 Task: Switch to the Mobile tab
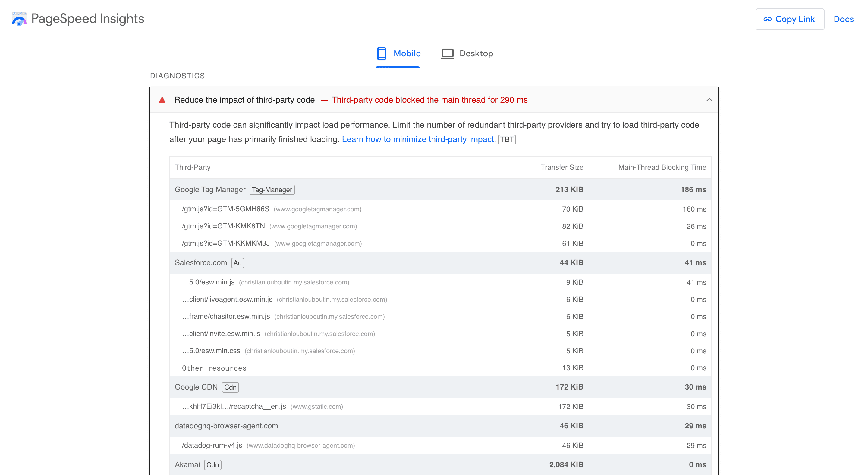407,53
